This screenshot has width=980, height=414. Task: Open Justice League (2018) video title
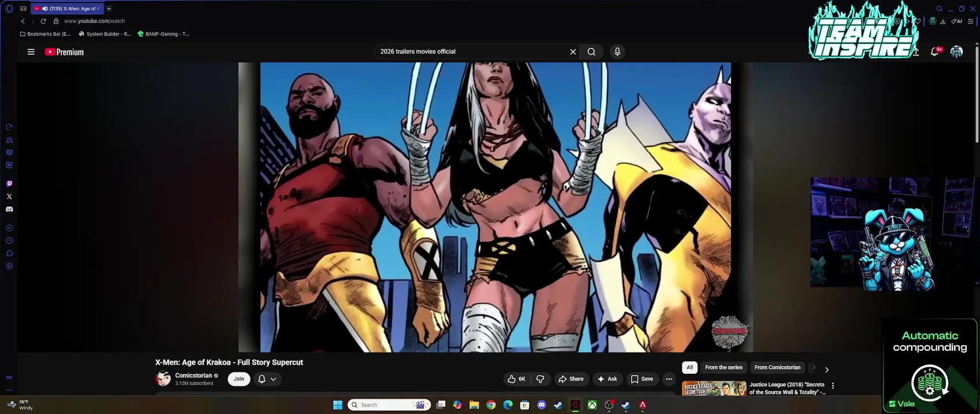coord(787,389)
